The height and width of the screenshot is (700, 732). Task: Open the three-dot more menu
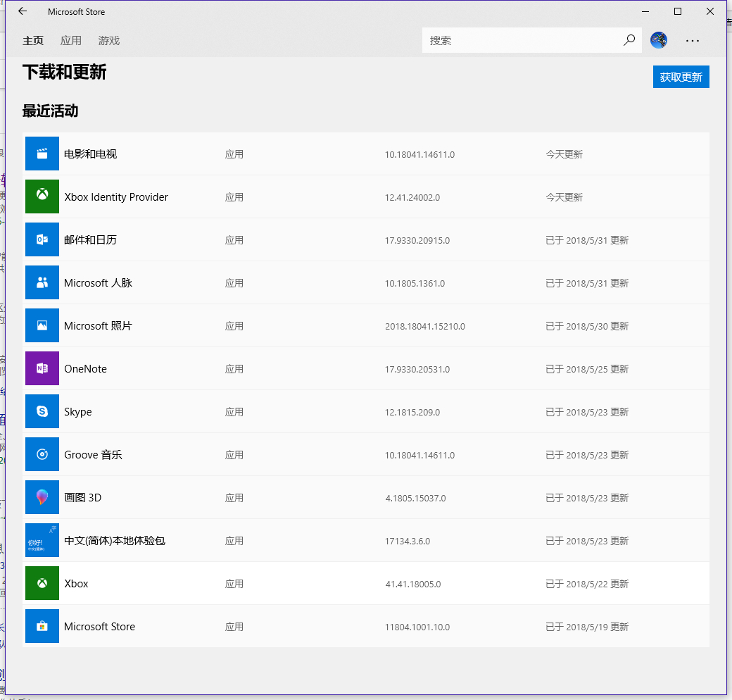point(693,41)
